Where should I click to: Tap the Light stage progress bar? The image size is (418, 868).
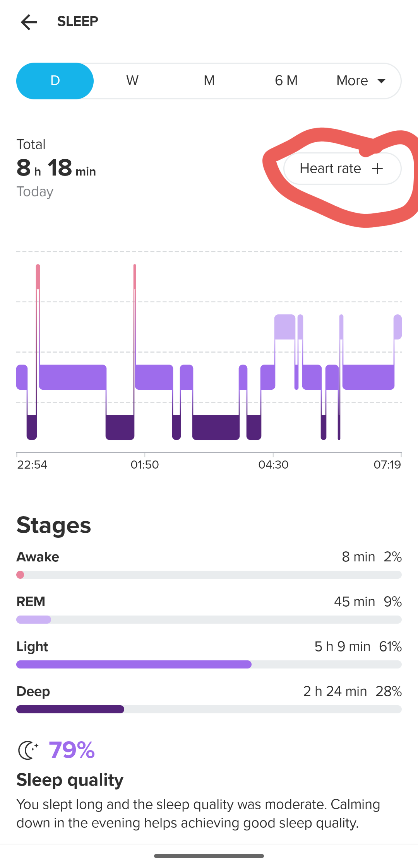(x=209, y=665)
